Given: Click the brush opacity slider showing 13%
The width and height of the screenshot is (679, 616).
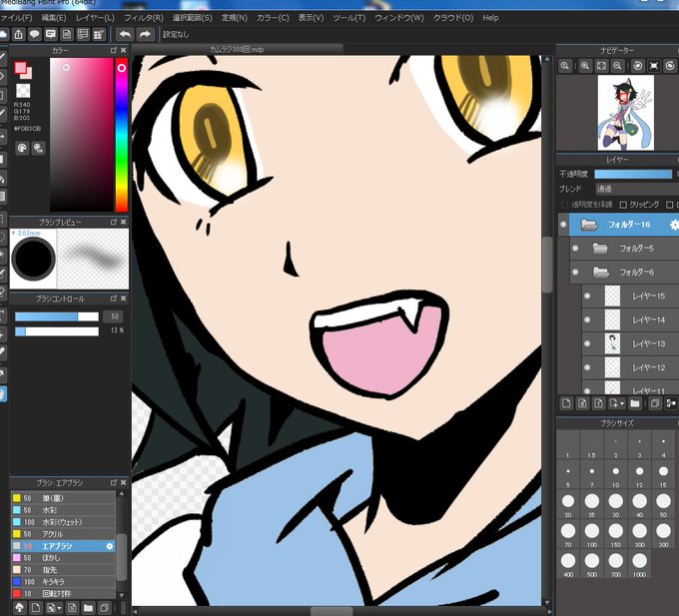Looking at the screenshot, I should 57,331.
